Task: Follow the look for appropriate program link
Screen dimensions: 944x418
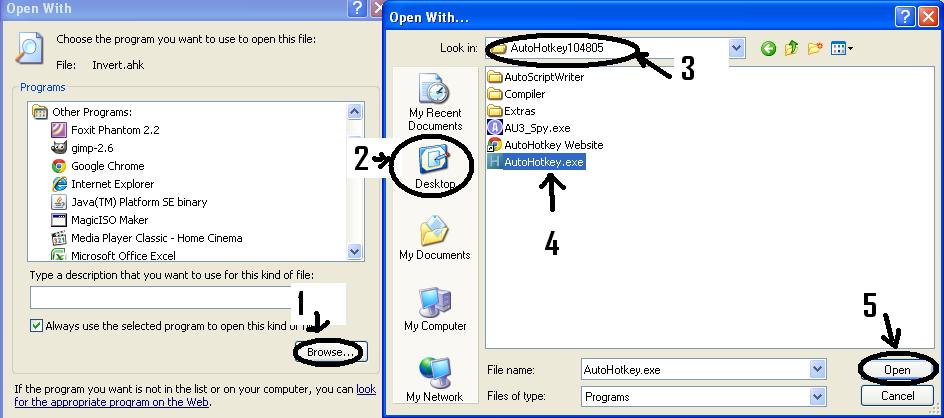Action: tap(195, 396)
